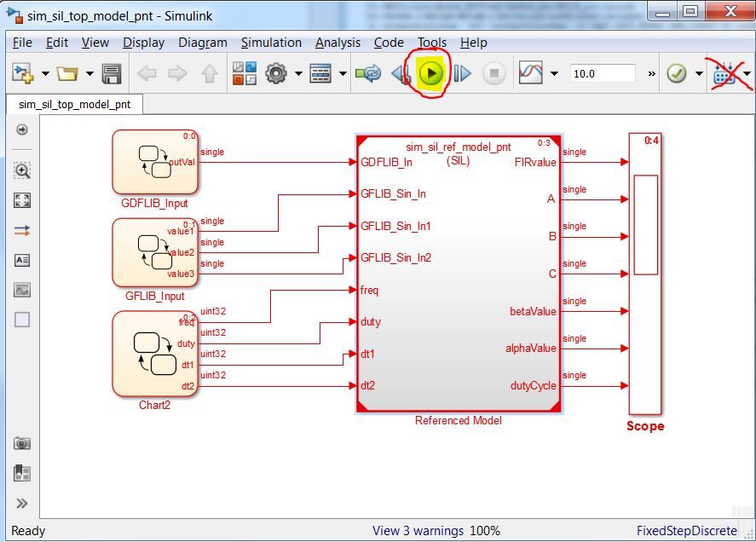This screenshot has height=542, width=756.
Task: Toggle sample time legend arrows icon
Action: (21, 230)
